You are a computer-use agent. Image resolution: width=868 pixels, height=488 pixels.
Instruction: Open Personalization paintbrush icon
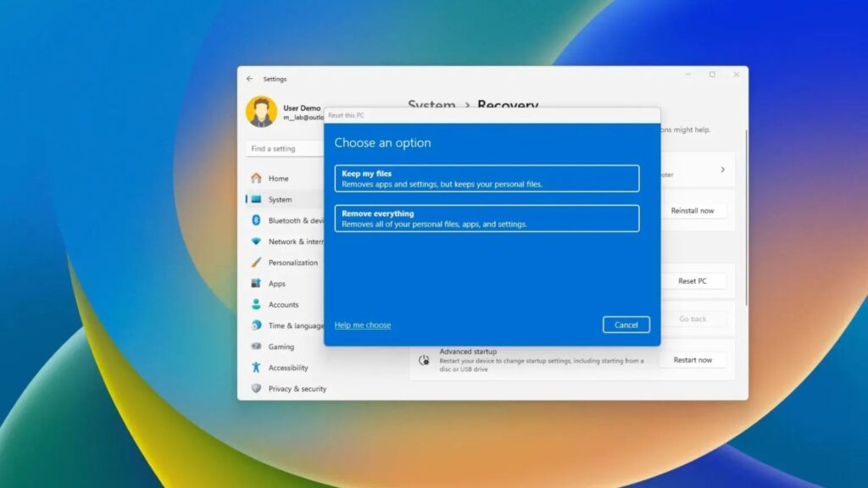point(256,263)
